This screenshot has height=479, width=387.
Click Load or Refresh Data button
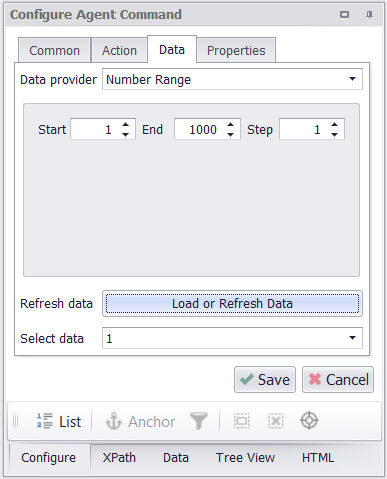coord(232,303)
